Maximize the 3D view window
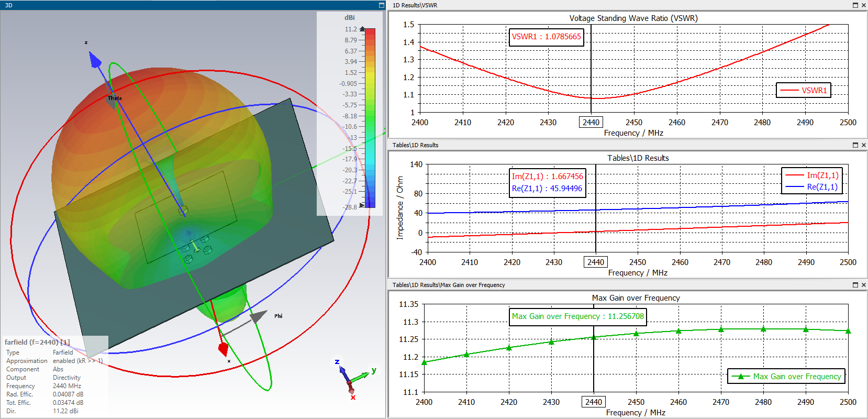This screenshot has width=868, height=419. click(381, 5)
